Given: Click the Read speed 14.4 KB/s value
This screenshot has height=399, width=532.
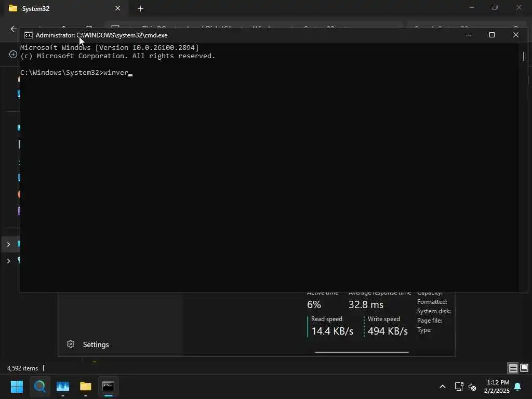Looking at the screenshot, I should pos(332,331).
